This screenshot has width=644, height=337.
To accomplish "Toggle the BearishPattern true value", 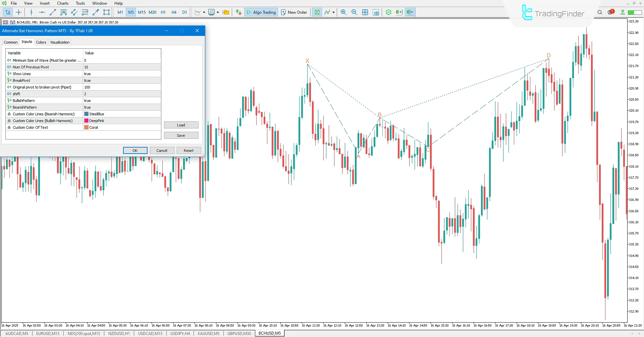I will 121,107.
